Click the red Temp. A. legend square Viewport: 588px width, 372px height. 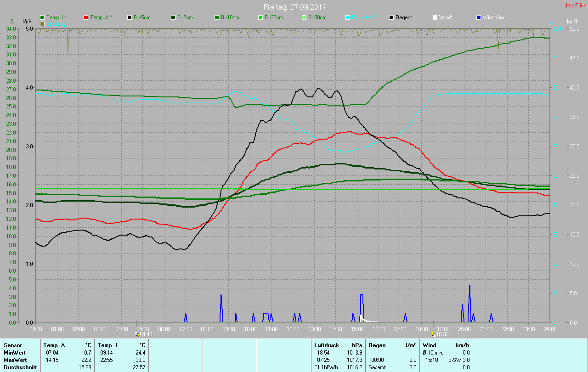[86, 17]
